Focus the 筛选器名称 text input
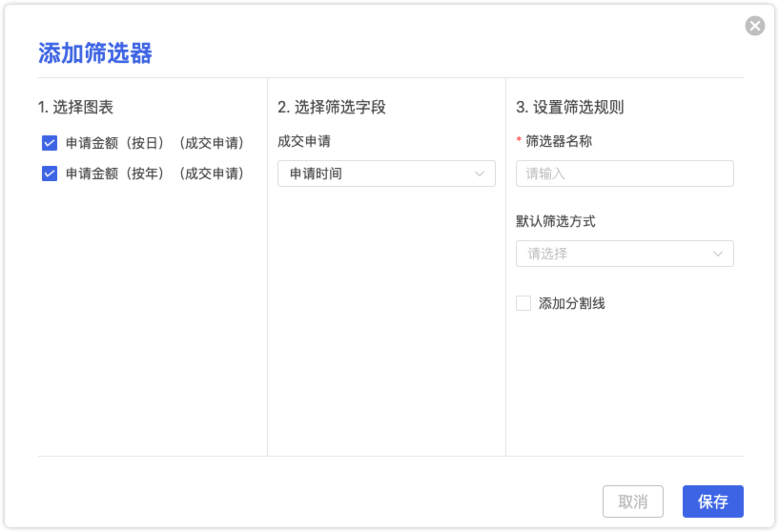779x532 pixels. click(625, 174)
